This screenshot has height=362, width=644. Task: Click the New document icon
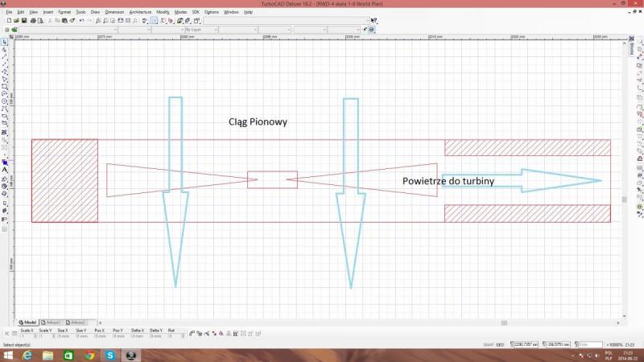7,21
